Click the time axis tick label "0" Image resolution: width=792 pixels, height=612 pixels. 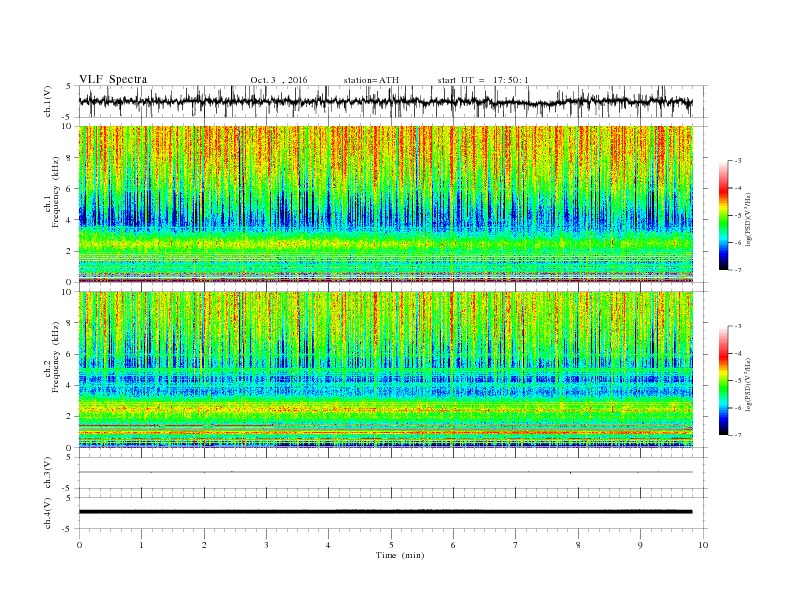point(79,545)
